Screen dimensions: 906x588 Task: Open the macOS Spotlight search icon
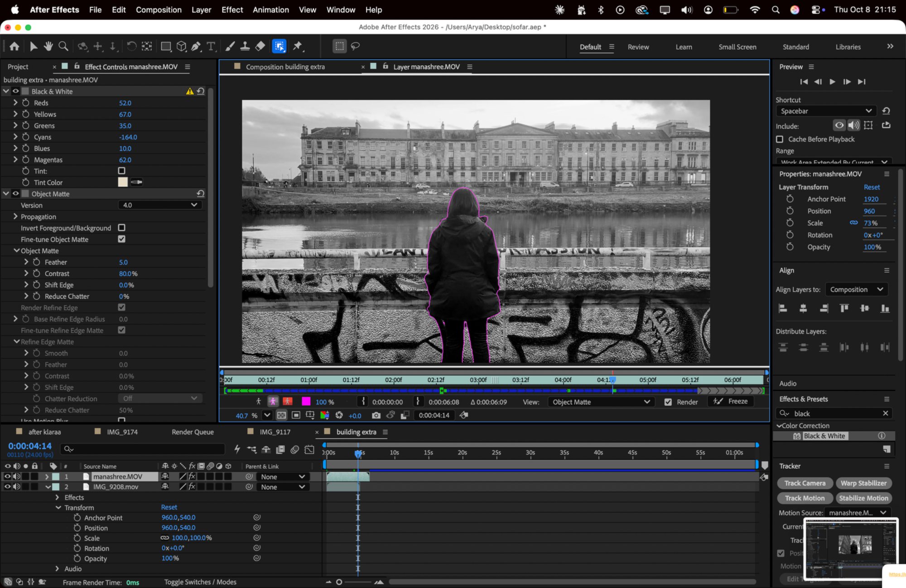[x=776, y=10]
